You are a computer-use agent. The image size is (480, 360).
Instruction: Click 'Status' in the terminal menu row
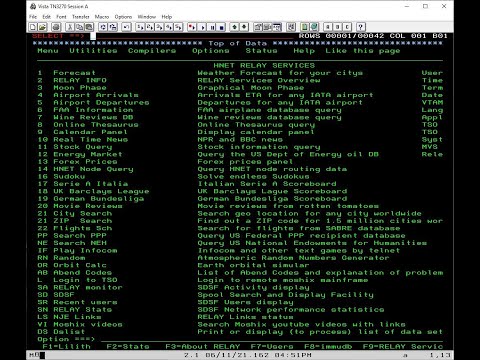coord(261,51)
